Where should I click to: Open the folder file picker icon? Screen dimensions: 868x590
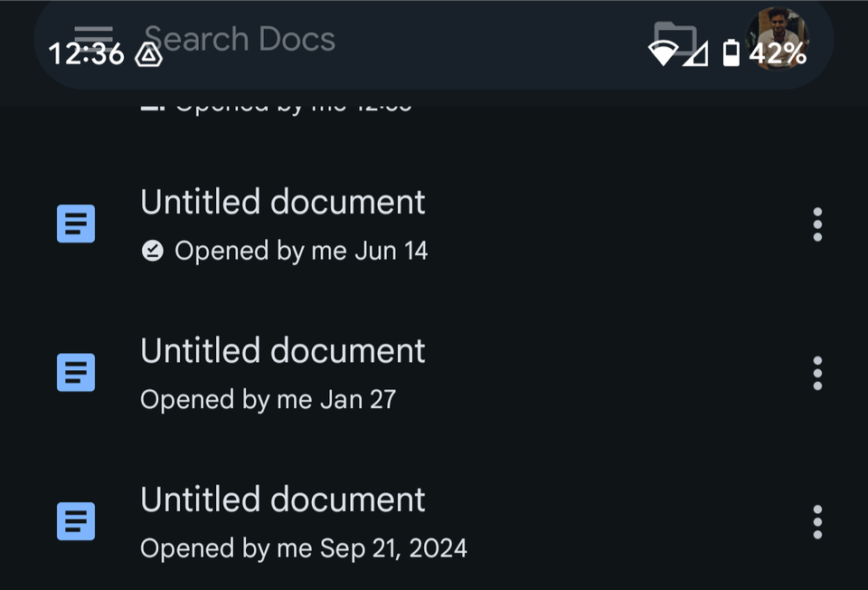[x=675, y=39]
